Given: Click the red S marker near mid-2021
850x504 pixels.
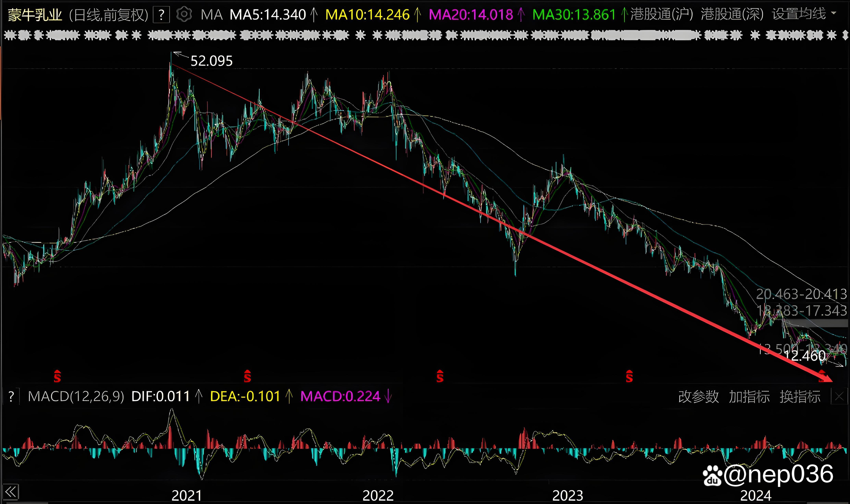Looking at the screenshot, I should [x=247, y=376].
